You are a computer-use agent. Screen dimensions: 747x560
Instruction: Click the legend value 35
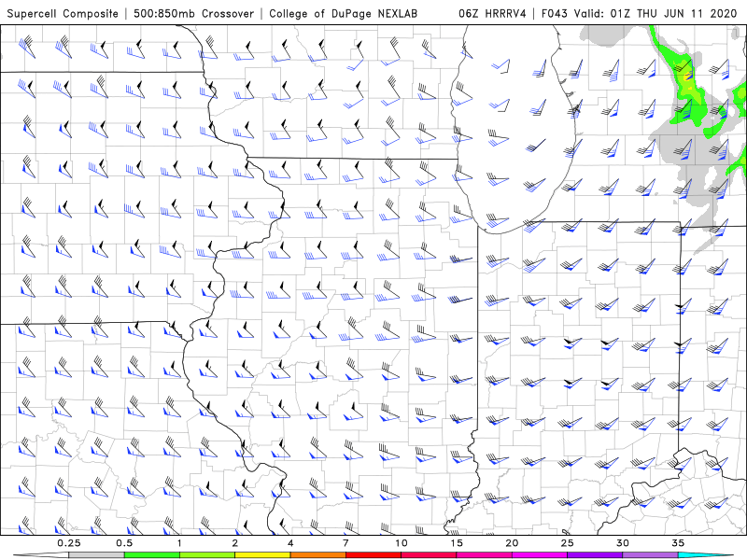click(x=678, y=543)
